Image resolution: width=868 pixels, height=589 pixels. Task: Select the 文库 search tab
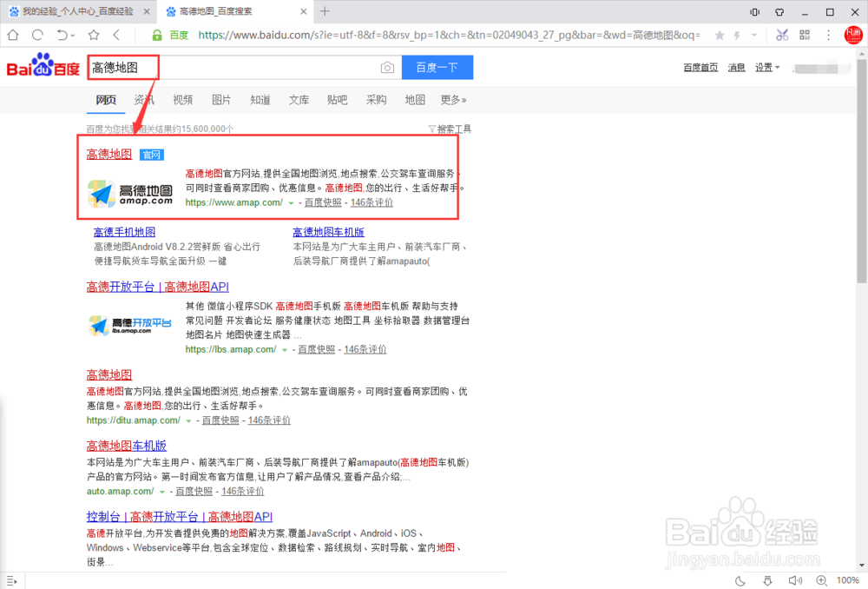click(x=299, y=100)
